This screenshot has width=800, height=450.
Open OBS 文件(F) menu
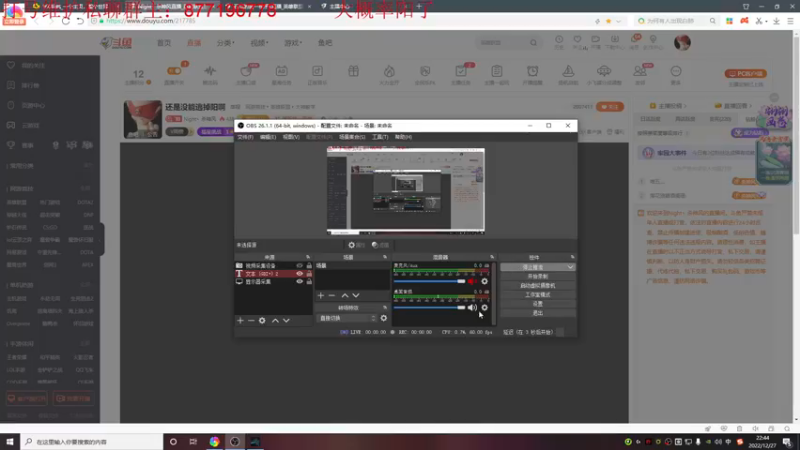(245, 137)
